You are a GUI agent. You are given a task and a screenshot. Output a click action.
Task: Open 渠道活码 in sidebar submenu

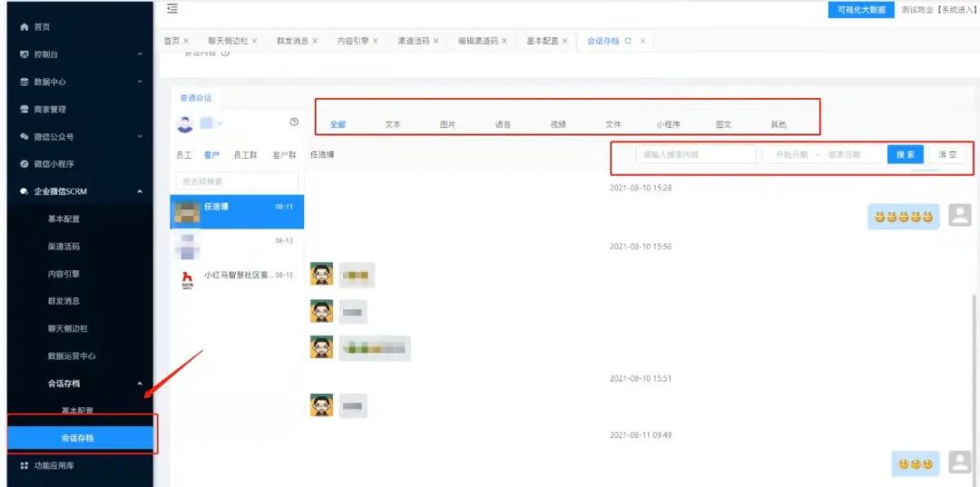64,246
